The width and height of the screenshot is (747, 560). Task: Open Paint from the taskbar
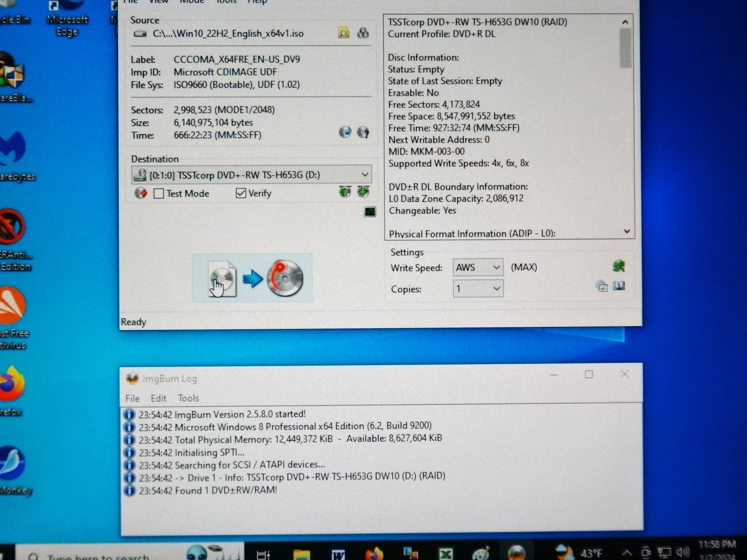click(x=481, y=554)
